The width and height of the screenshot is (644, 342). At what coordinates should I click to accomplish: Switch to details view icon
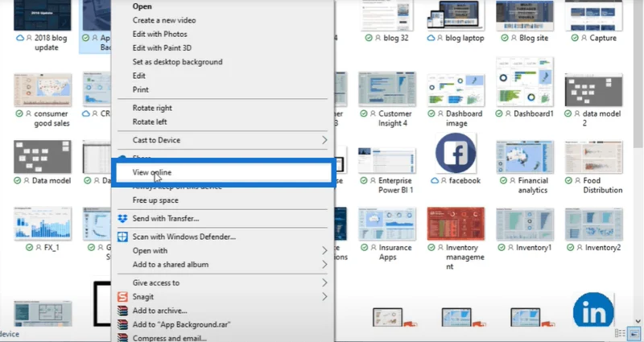pos(620,333)
